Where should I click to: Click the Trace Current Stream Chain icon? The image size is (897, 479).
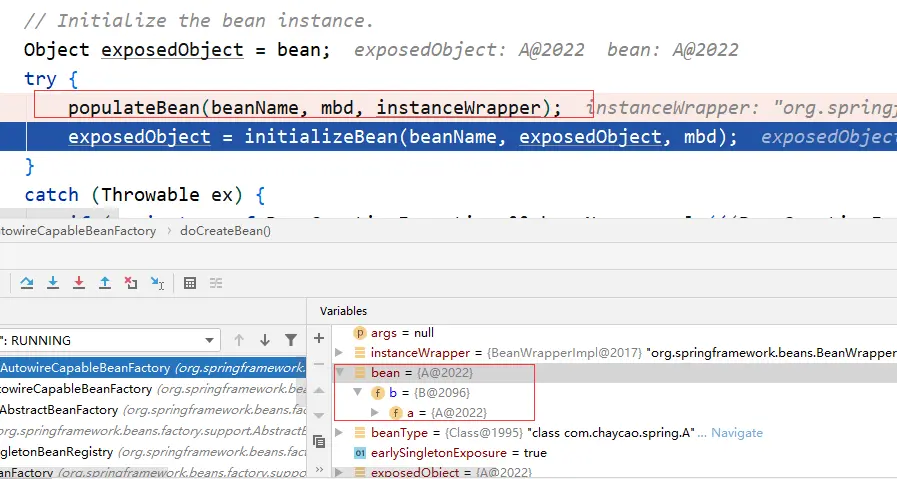click(x=216, y=283)
